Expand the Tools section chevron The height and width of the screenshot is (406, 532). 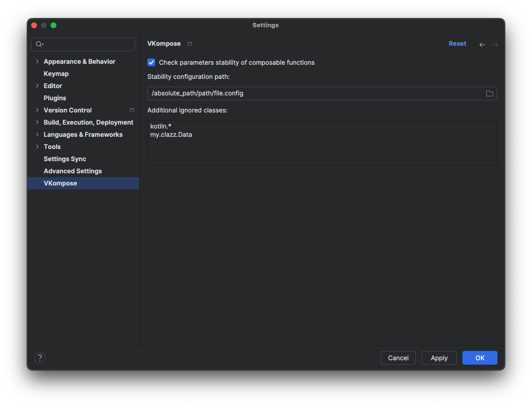coord(37,147)
